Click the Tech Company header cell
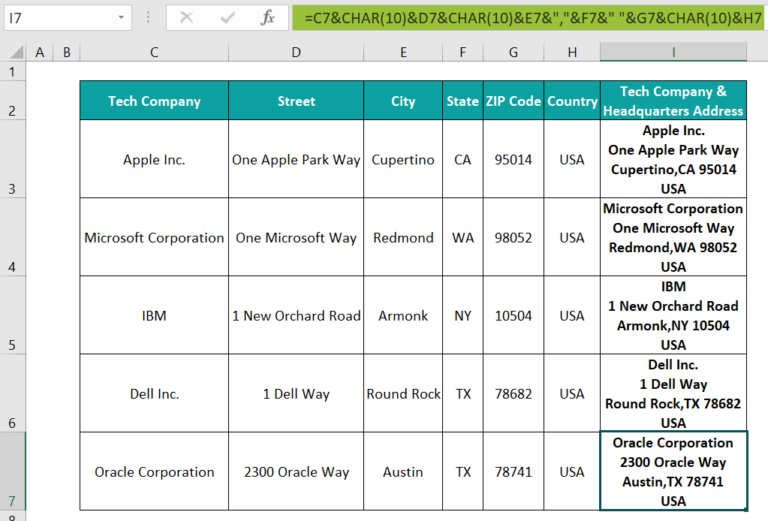The image size is (768, 521). pos(154,101)
